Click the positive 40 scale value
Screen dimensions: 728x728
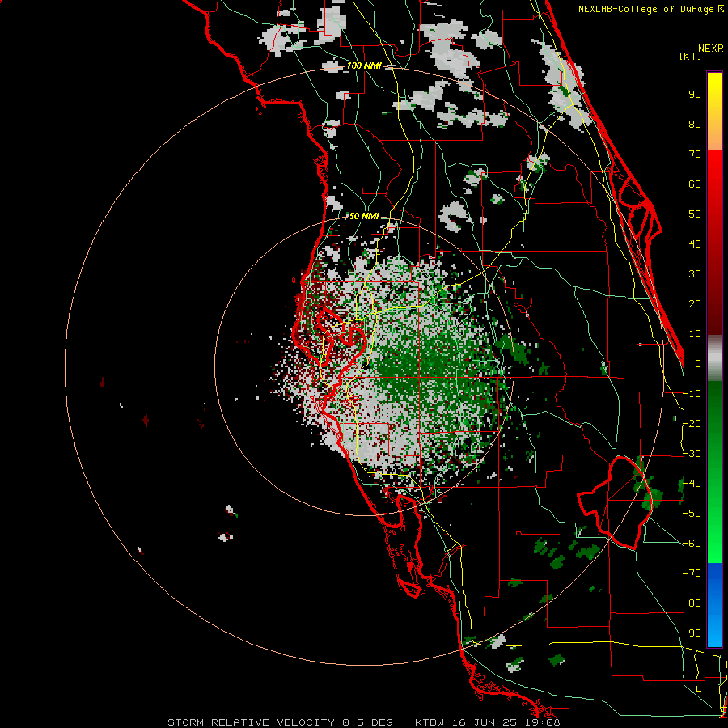695,244
